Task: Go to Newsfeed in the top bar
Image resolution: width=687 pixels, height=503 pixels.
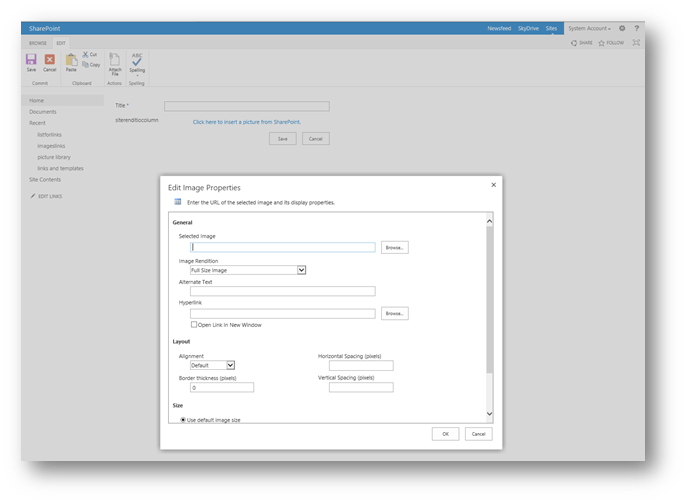Action: pyautogui.click(x=499, y=28)
